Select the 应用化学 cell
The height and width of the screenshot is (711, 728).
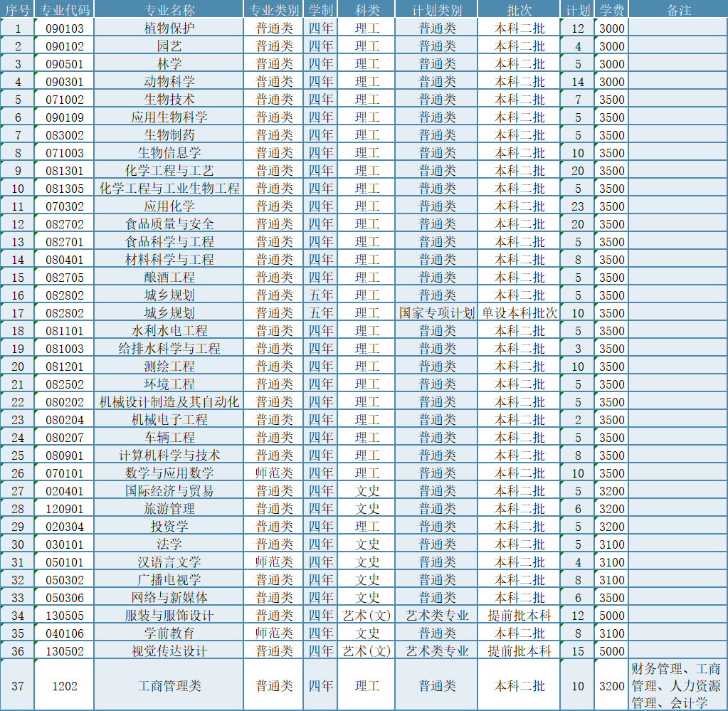[x=169, y=206]
